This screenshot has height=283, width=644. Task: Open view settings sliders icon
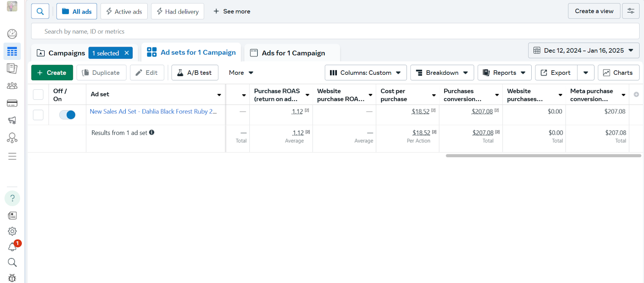(631, 11)
